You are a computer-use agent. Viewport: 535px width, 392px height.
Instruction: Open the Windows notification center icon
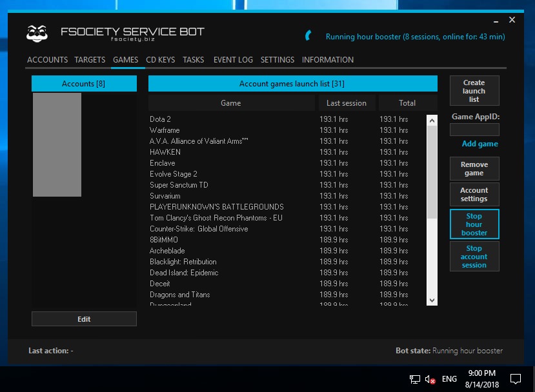click(x=515, y=379)
